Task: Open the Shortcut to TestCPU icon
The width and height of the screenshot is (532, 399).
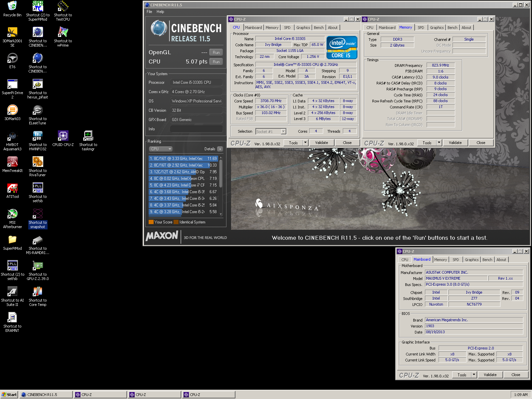Action: point(63,11)
